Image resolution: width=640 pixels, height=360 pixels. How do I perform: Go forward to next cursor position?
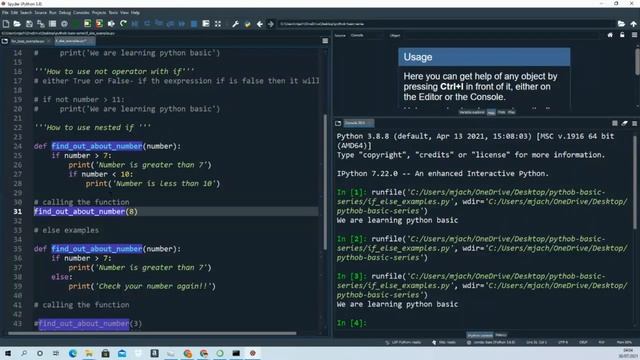(x=271, y=24)
